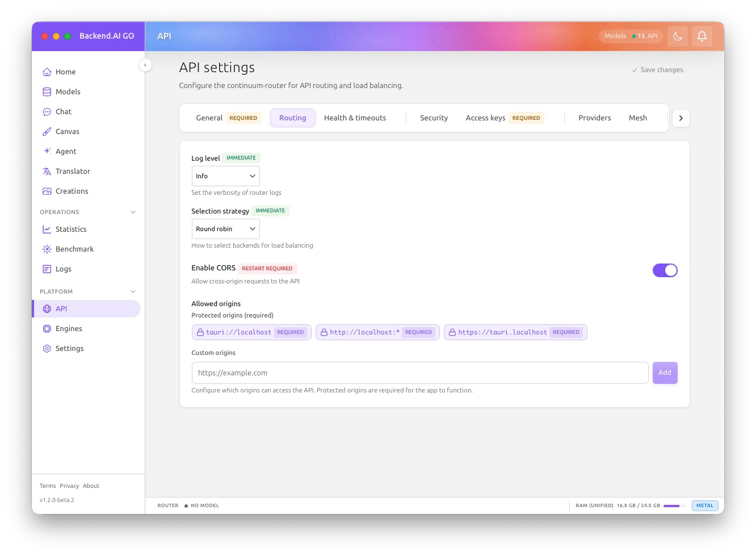756x556 pixels.
Task: Collapse the Operations sidebar section
Action: click(133, 212)
